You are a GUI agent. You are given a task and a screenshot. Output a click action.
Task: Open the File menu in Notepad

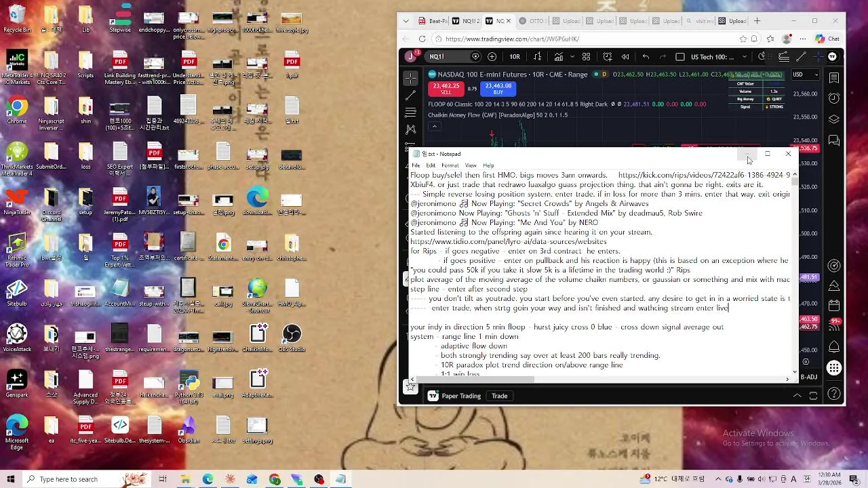(416, 165)
